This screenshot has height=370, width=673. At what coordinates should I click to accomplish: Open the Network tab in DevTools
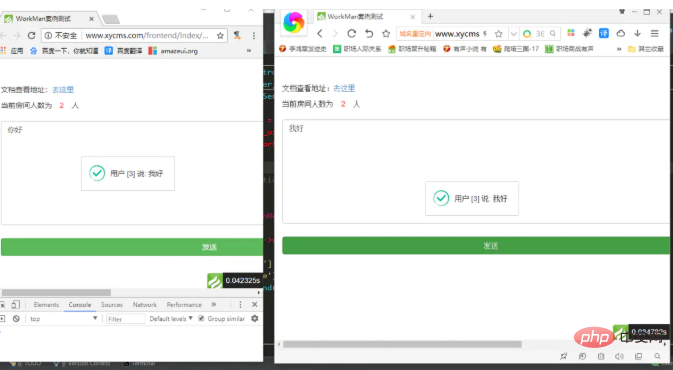click(145, 304)
